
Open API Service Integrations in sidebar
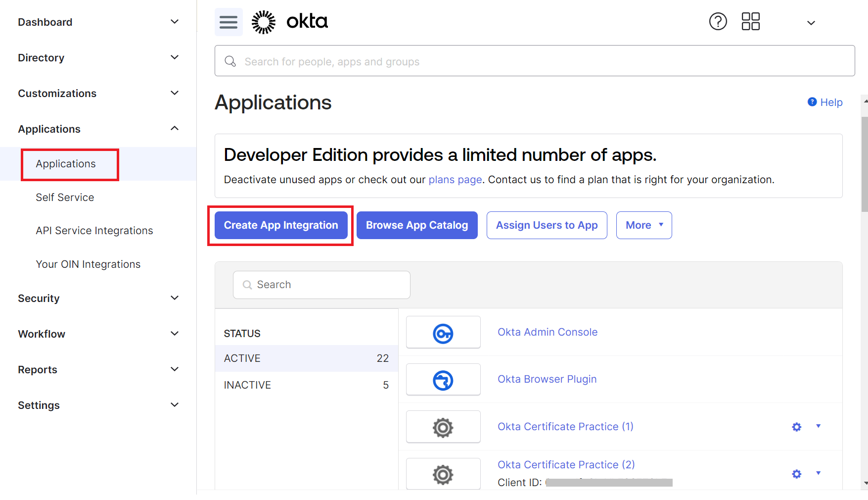(94, 231)
